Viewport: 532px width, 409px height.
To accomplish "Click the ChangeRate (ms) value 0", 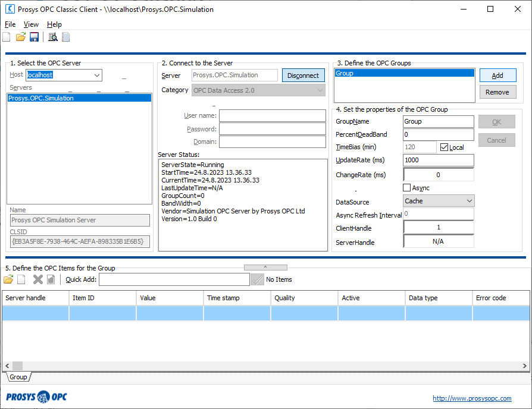I will click(x=439, y=175).
